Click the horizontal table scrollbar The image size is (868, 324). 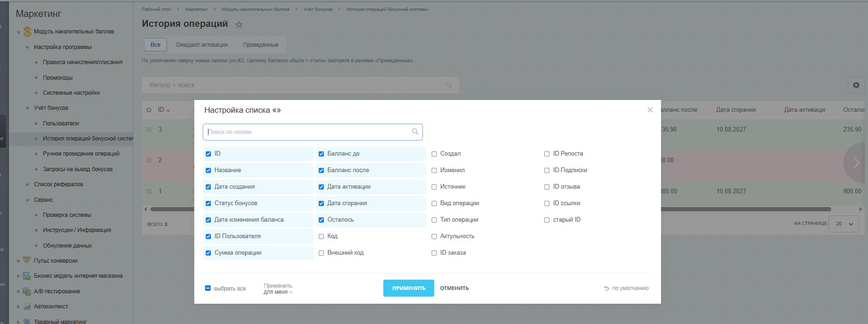coord(490,209)
